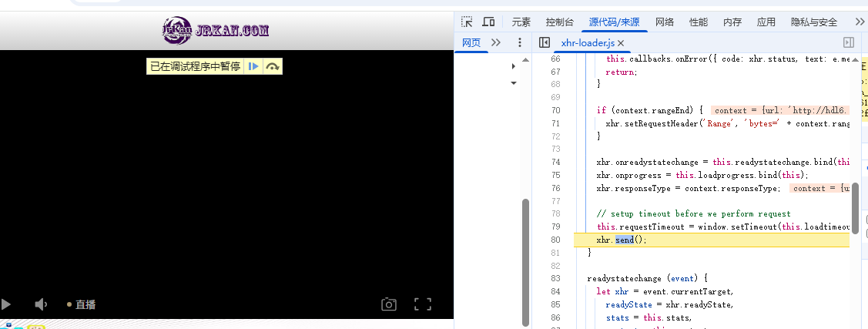Play the video stream
This screenshot has width=868, height=329.
(7, 304)
